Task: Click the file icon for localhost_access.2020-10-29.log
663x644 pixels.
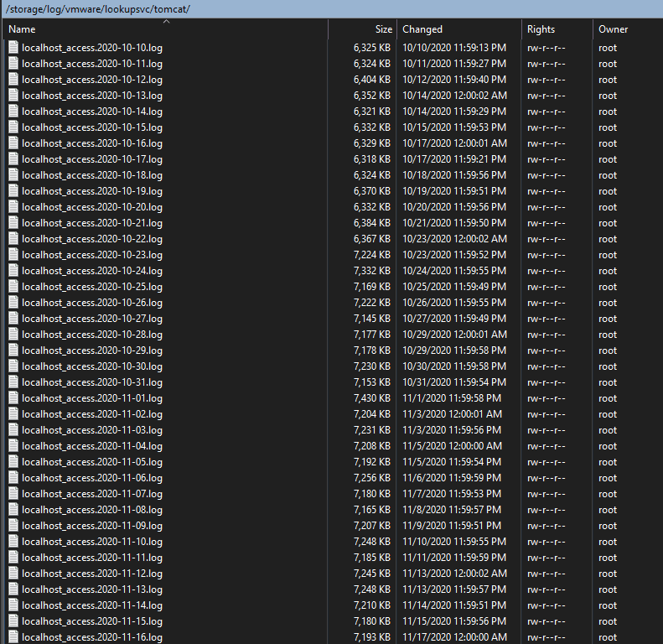Action: coord(13,351)
